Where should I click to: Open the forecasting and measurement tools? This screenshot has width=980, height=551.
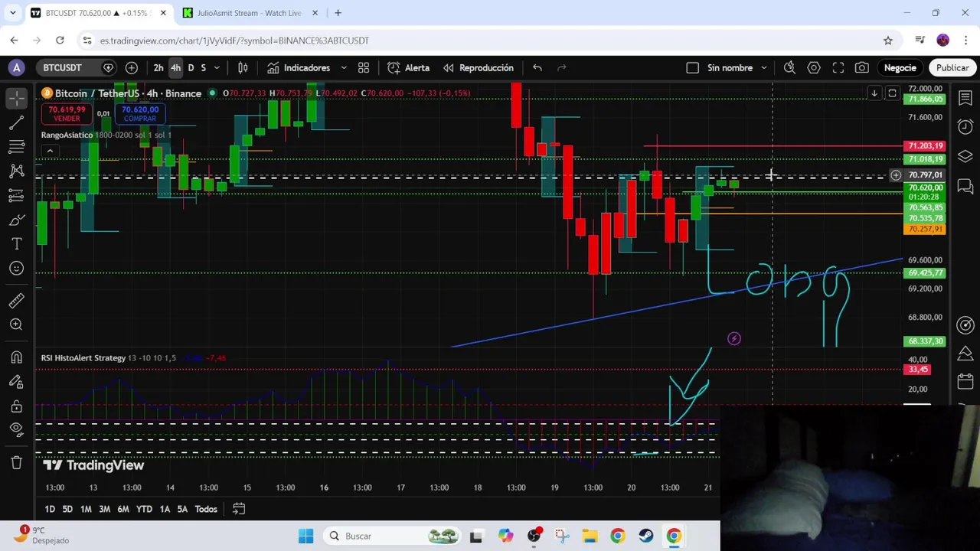coord(17,195)
